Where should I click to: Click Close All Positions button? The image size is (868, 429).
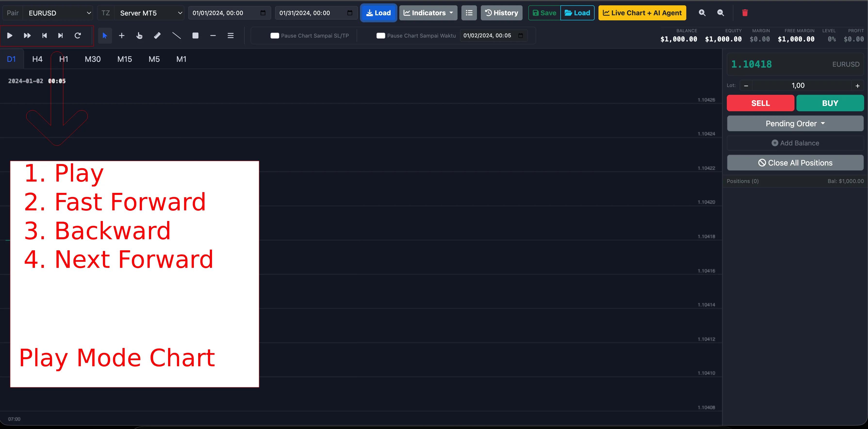point(795,163)
